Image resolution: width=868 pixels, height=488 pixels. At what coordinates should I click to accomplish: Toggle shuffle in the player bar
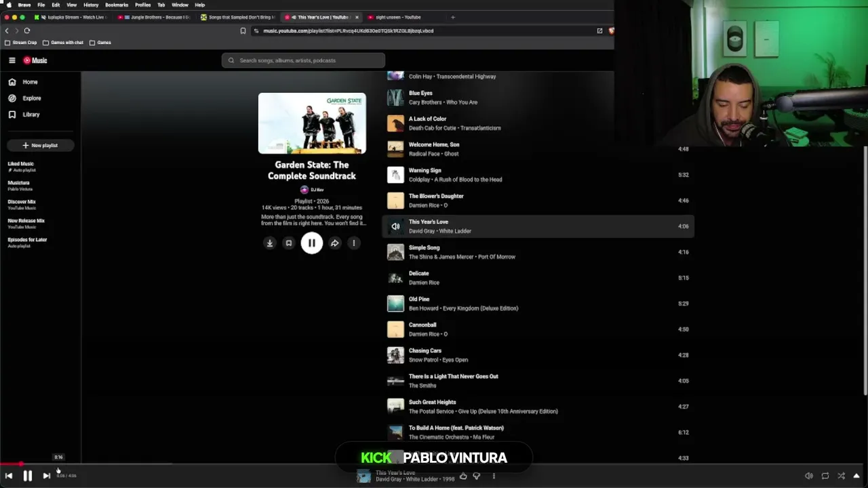[x=842, y=476]
